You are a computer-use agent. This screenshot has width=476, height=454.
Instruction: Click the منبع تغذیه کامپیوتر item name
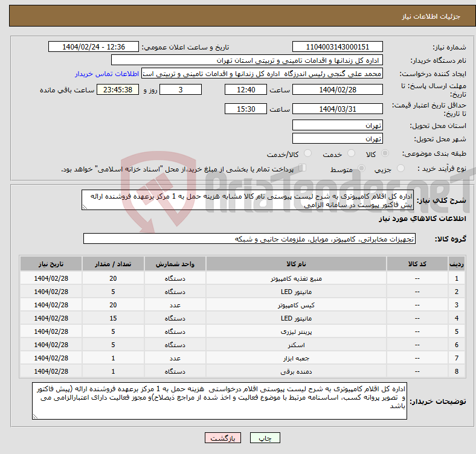tap(296, 278)
